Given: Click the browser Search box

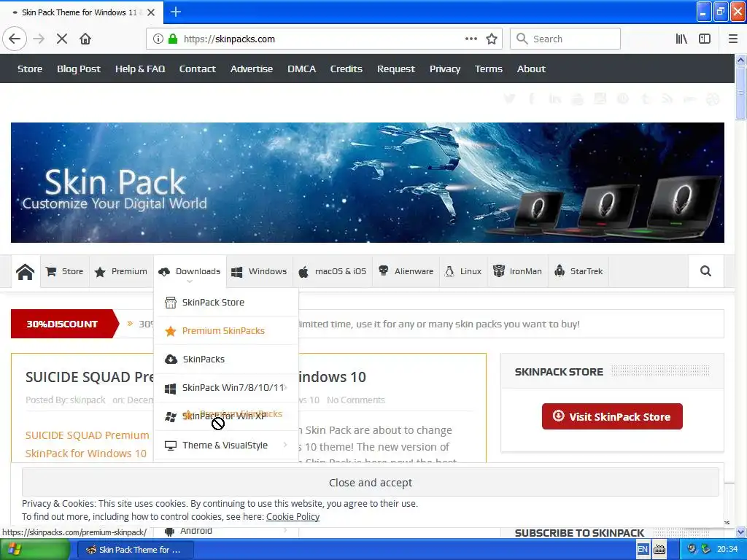Looking at the screenshot, I should pyautogui.click(x=565, y=39).
